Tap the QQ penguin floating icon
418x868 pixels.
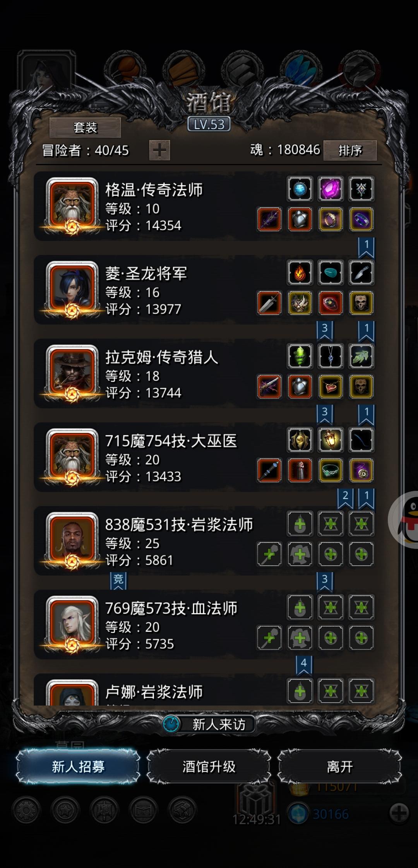coord(405,519)
